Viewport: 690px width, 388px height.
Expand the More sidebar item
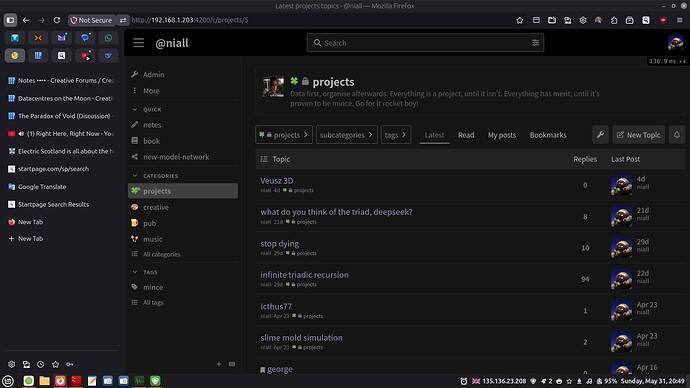click(x=151, y=91)
